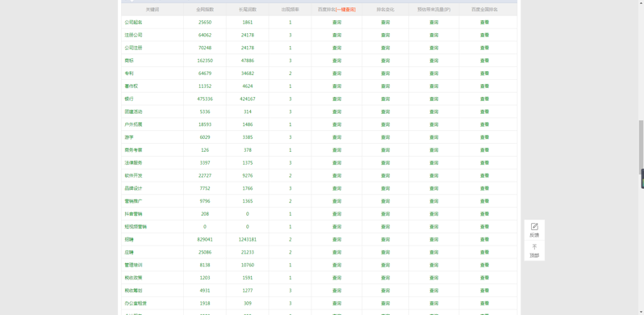This screenshot has width=644, height=315.
Task: Click the 出现频率 column header
Action: [x=290, y=10]
